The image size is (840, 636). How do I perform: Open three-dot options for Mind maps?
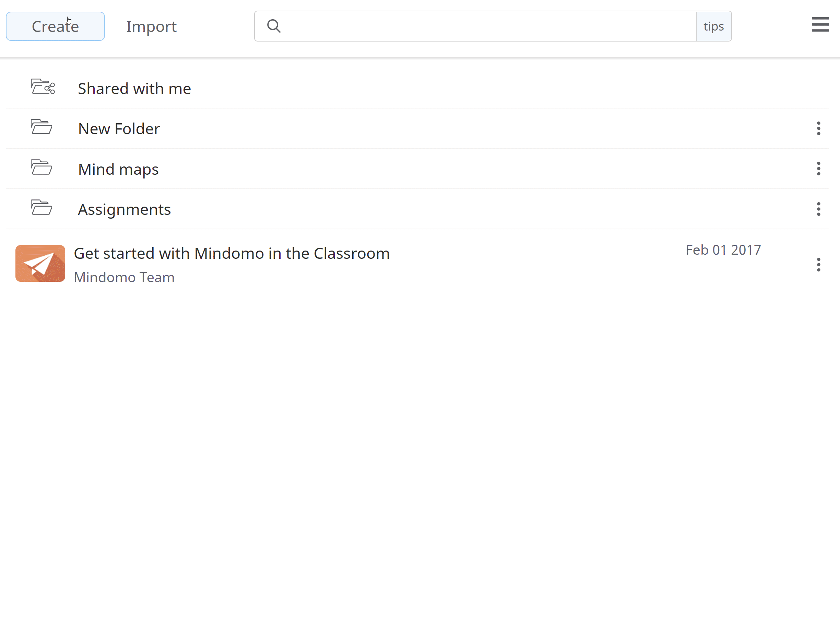coord(818,169)
